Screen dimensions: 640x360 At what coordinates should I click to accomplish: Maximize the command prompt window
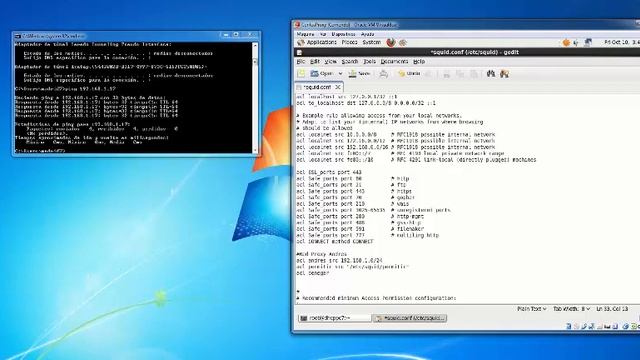tap(236, 35)
